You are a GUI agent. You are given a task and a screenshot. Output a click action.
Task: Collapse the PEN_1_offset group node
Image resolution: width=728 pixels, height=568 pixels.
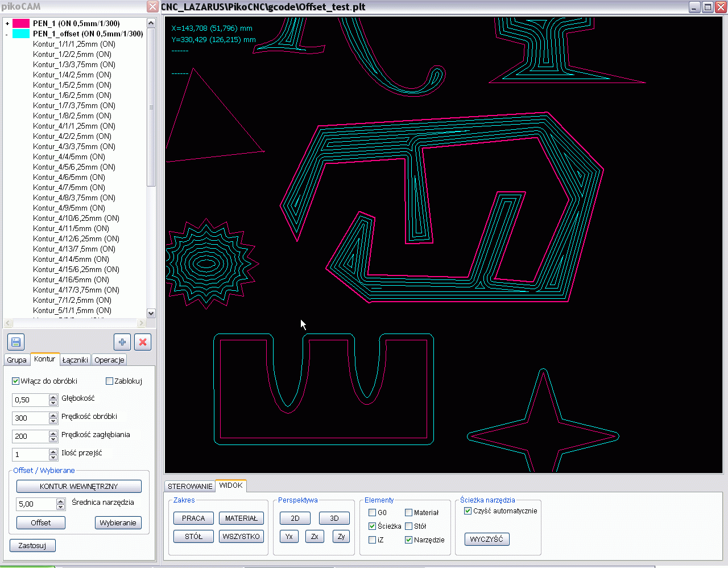click(x=7, y=34)
